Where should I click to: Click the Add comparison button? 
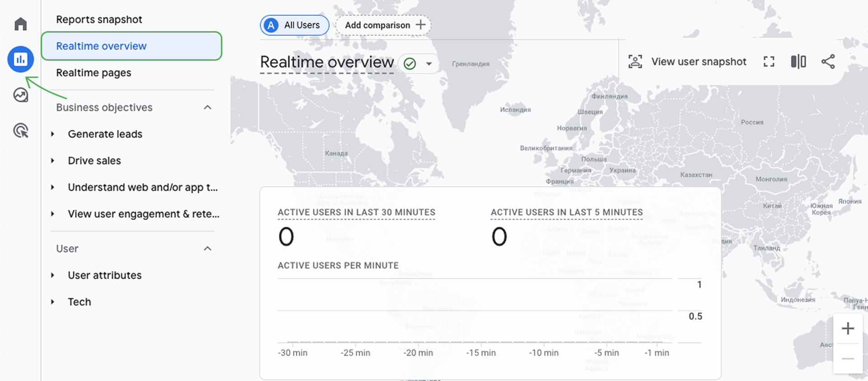(383, 25)
